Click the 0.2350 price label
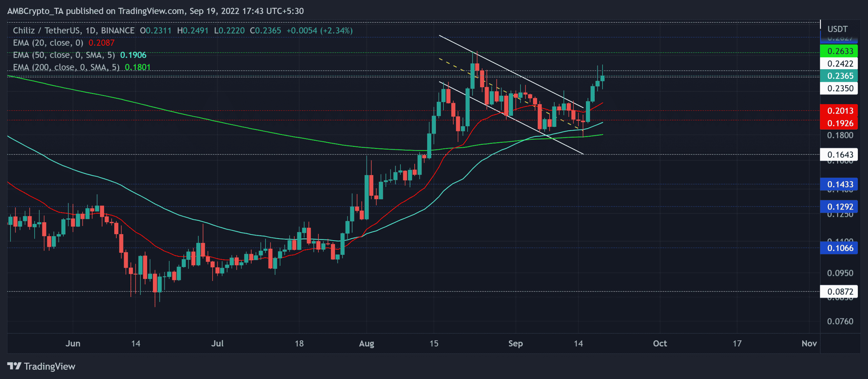The height and width of the screenshot is (379, 868). click(x=839, y=88)
